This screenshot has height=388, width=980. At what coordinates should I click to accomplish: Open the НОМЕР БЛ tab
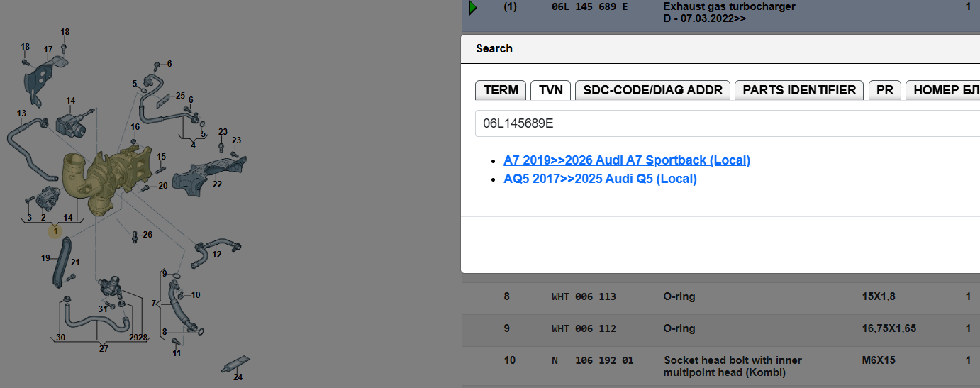pos(943,90)
